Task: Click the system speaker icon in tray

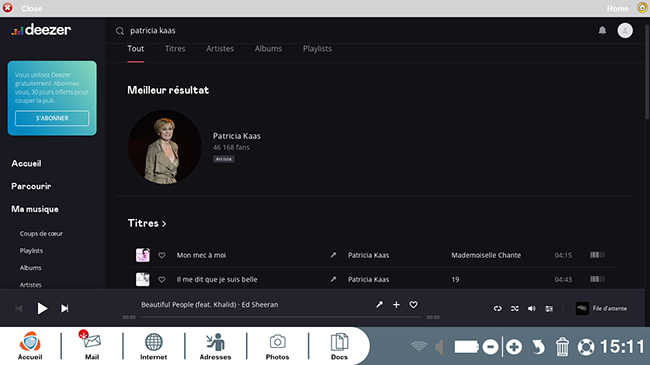Action: (x=439, y=347)
